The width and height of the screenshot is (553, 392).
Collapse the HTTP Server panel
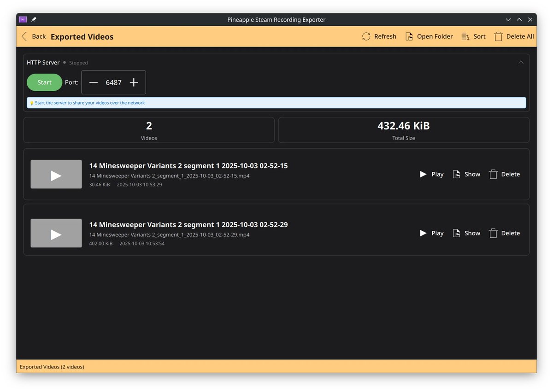(x=521, y=63)
